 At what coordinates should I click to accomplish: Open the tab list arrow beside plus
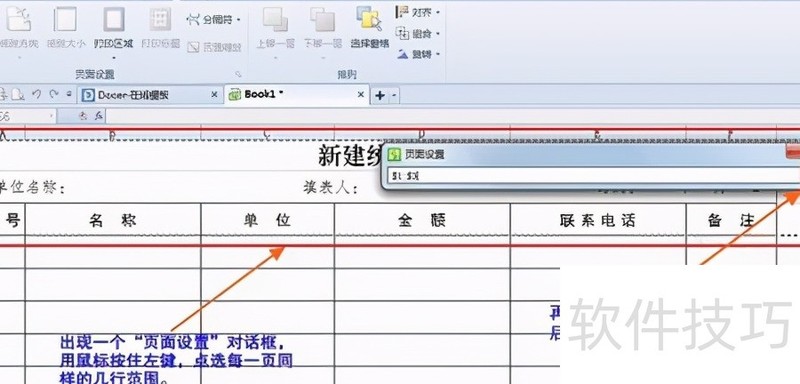pos(394,95)
